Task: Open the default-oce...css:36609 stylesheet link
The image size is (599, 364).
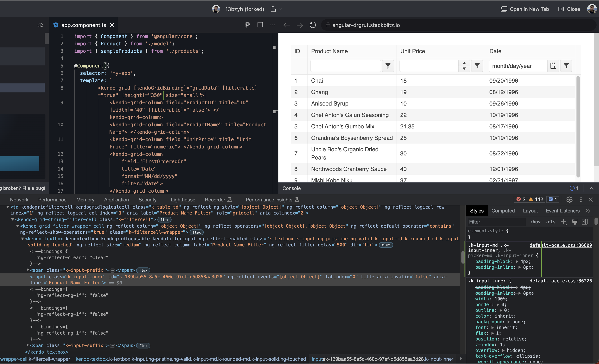Action: tap(561, 245)
